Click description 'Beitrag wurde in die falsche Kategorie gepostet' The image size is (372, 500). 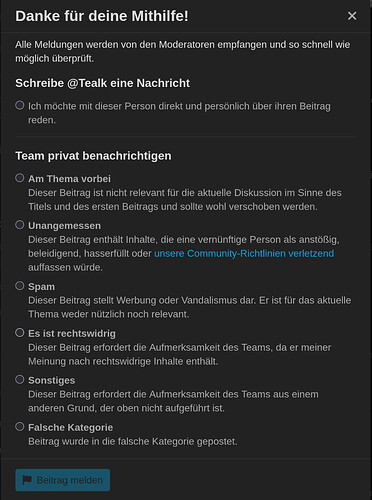pos(133,441)
